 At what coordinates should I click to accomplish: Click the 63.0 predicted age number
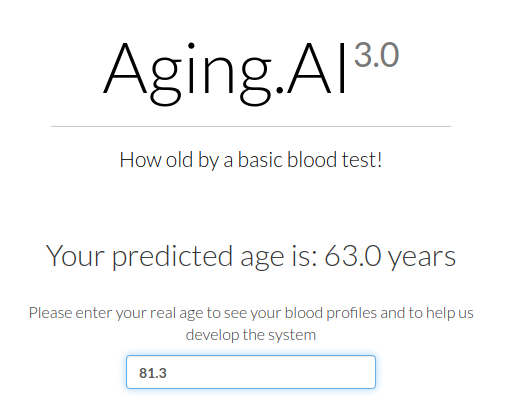click(352, 256)
